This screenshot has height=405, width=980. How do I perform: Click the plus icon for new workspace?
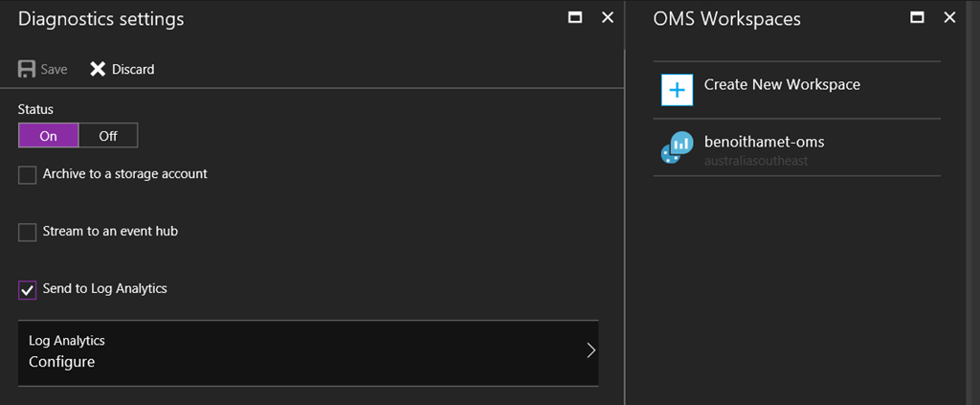click(677, 90)
